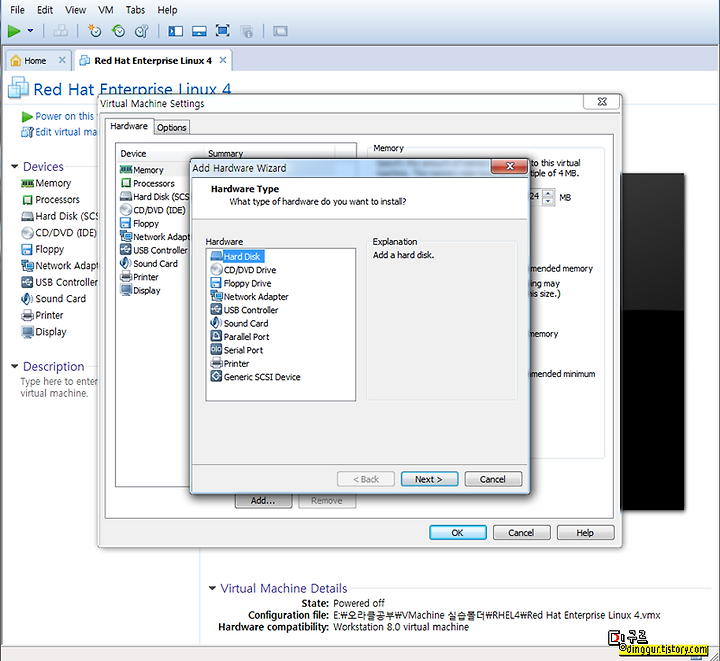
Task: Select Parallel Port in wizard hardware list
Action: click(x=240, y=336)
